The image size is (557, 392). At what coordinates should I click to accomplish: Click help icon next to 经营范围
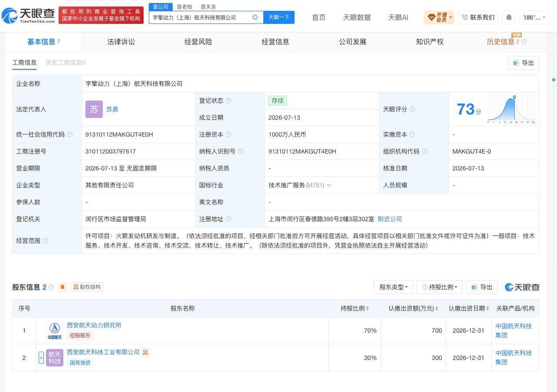(x=45, y=241)
